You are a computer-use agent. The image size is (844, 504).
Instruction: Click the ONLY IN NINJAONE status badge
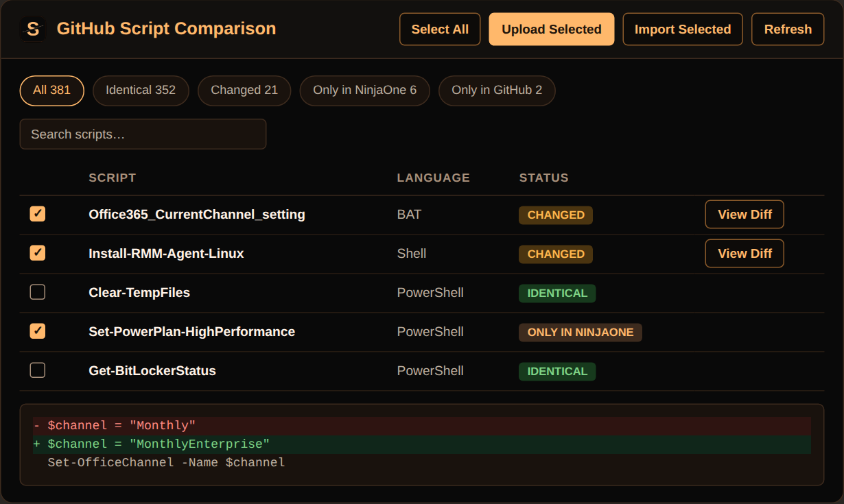click(581, 332)
